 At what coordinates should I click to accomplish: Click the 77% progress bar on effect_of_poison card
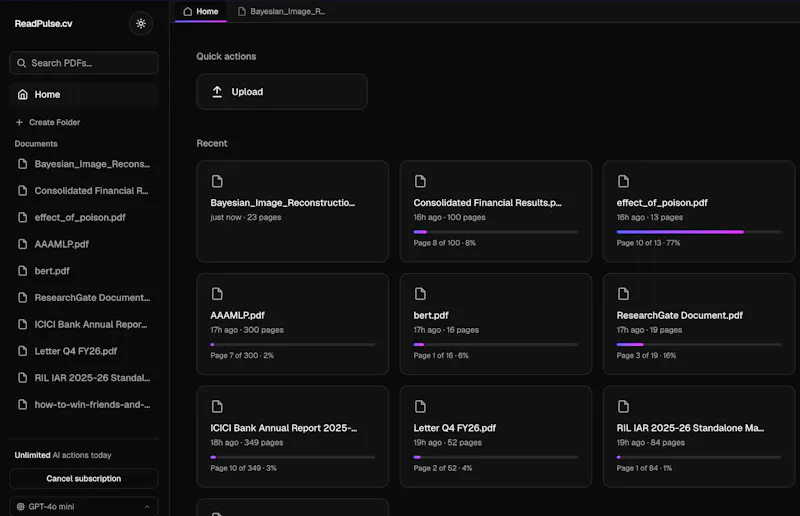[x=699, y=232]
